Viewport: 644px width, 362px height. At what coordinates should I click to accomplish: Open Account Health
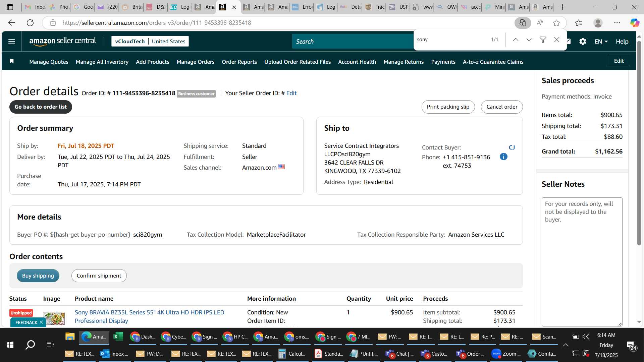[x=357, y=62]
